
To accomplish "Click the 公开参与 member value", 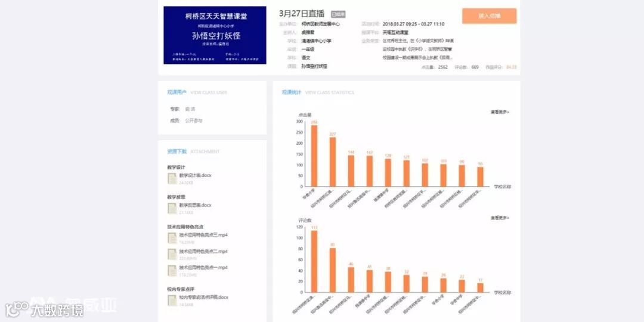I will [x=193, y=120].
